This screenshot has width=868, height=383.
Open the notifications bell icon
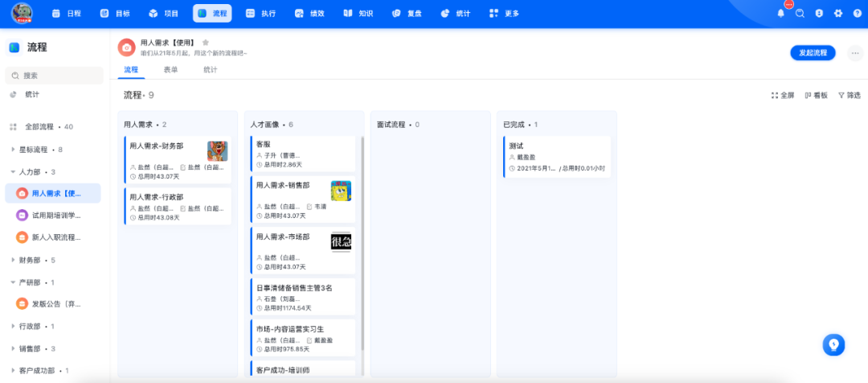click(781, 14)
